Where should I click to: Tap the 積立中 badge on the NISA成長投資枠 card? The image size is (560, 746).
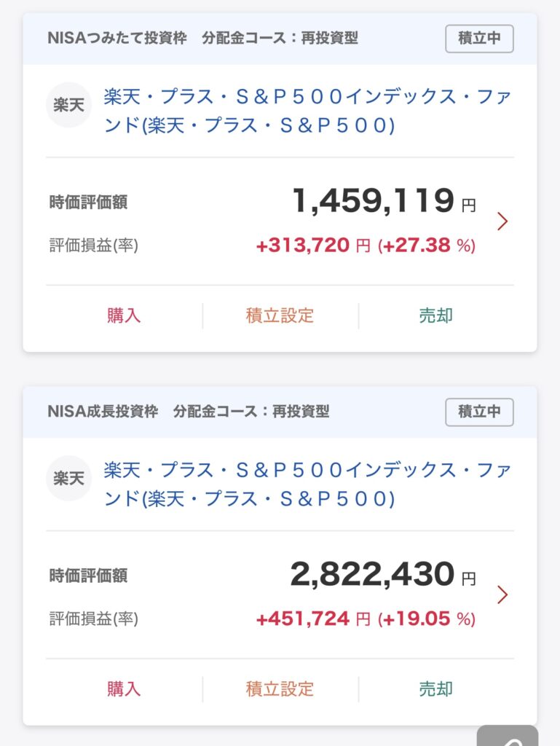(x=479, y=412)
